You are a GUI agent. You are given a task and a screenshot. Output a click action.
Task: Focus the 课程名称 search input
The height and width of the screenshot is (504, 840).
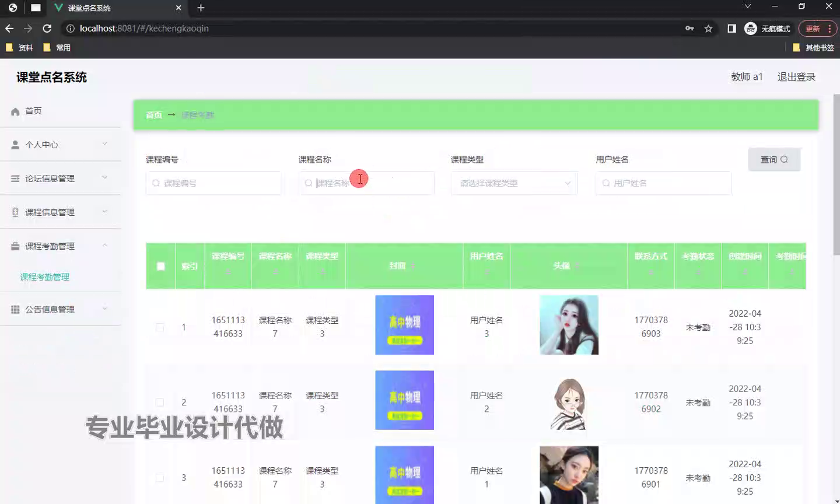[366, 183]
